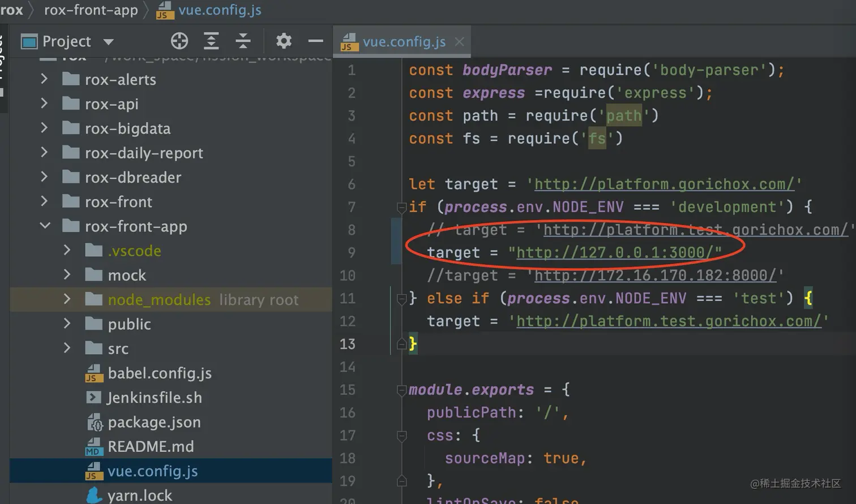Collapse the rox-front-app folder
856x504 pixels.
pos(45,226)
